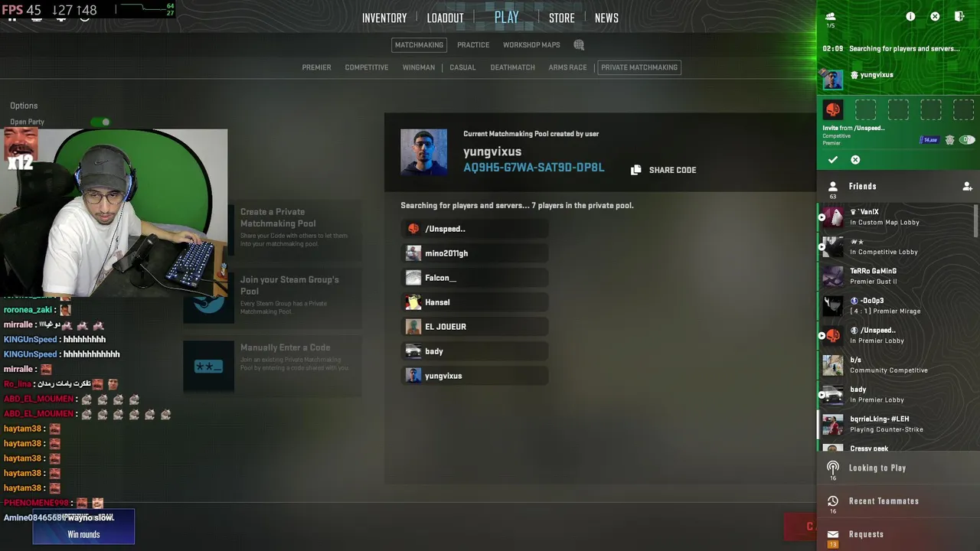The height and width of the screenshot is (551, 980).
Task: Decline the invite from /Unspeed.. with the X
Action: (855, 159)
